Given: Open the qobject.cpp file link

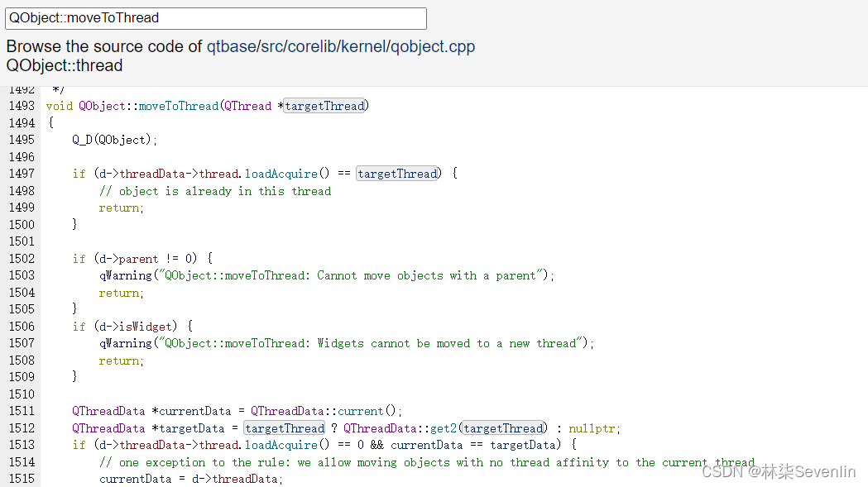Looking at the screenshot, I should point(433,46).
